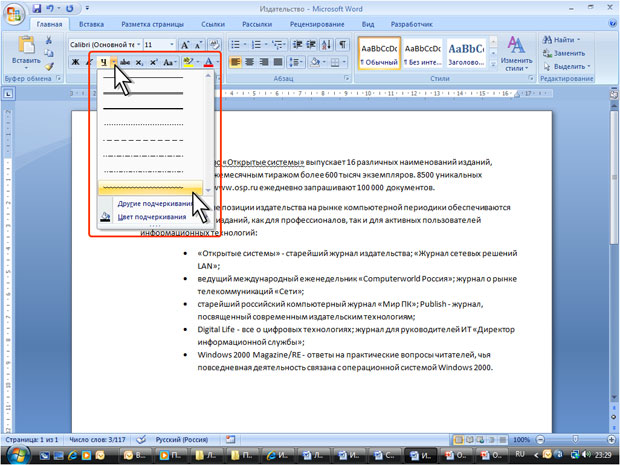Toggle Italic (К) formatting
The width and height of the screenshot is (620, 465).
click(x=90, y=62)
